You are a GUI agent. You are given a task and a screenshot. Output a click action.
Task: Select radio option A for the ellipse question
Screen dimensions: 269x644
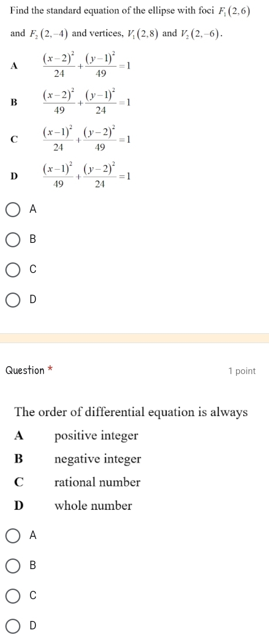13,210
